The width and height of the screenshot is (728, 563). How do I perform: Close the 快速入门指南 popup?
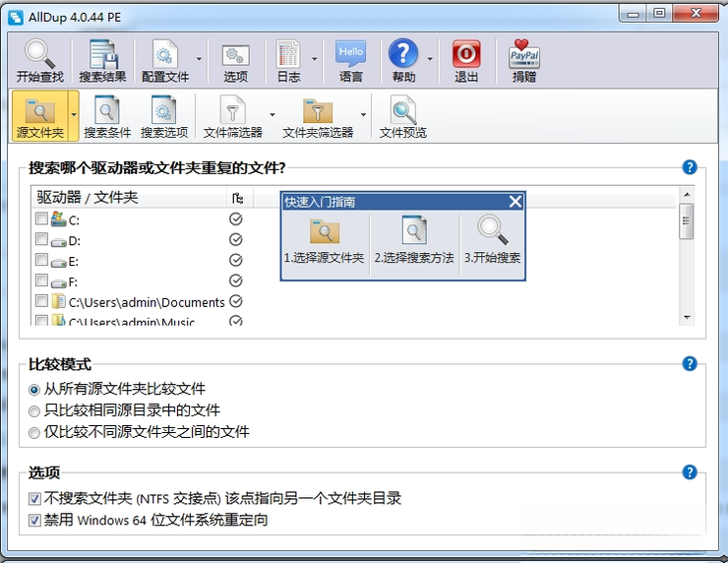click(x=516, y=202)
